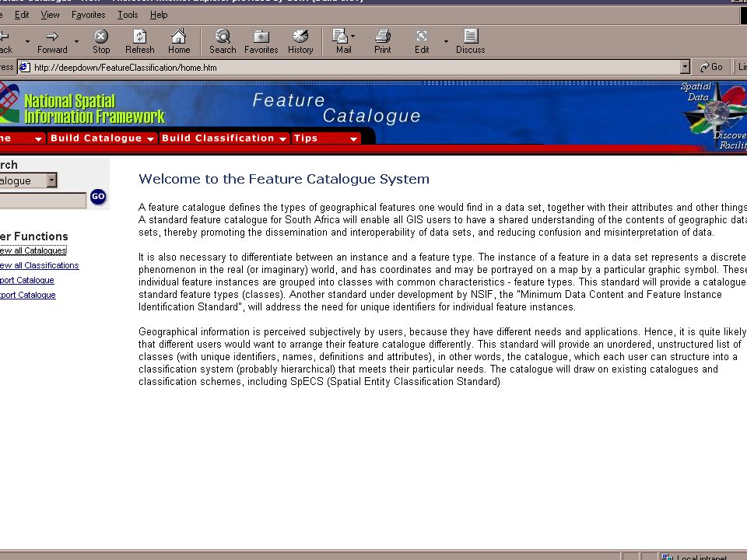Image resolution: width=747 pixels, height=560 pixels.
Task: Open the Favorites folder icon
Action: [x=261, y=37]
